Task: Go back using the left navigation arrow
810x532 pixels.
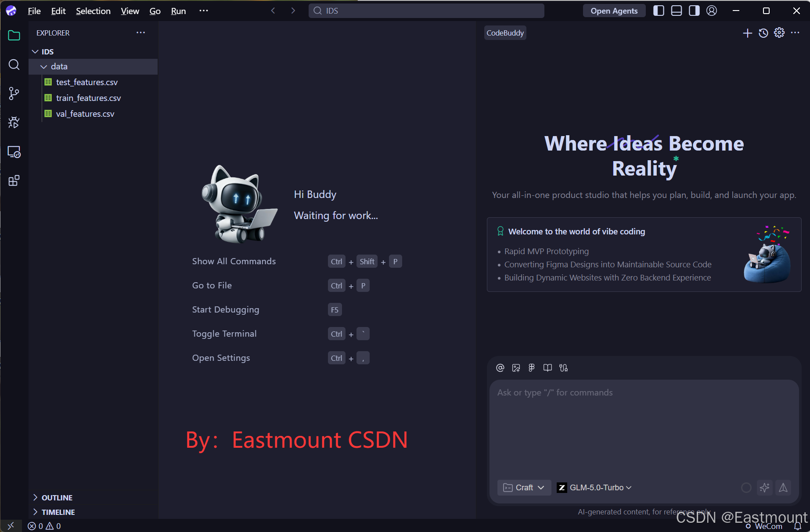Action: 273,11
